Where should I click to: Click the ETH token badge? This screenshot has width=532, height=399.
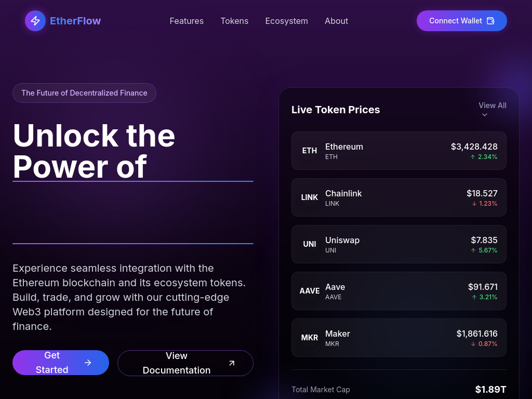310,151
